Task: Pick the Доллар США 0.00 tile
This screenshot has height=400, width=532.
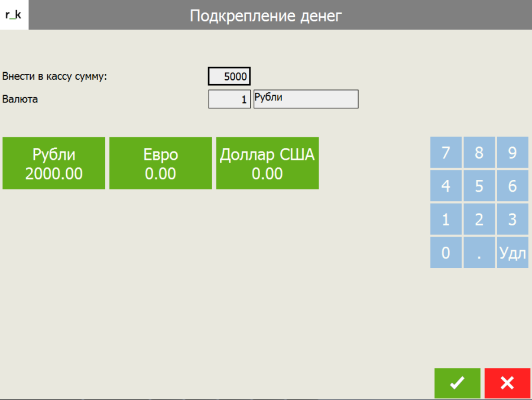Action: click(267, 163)
